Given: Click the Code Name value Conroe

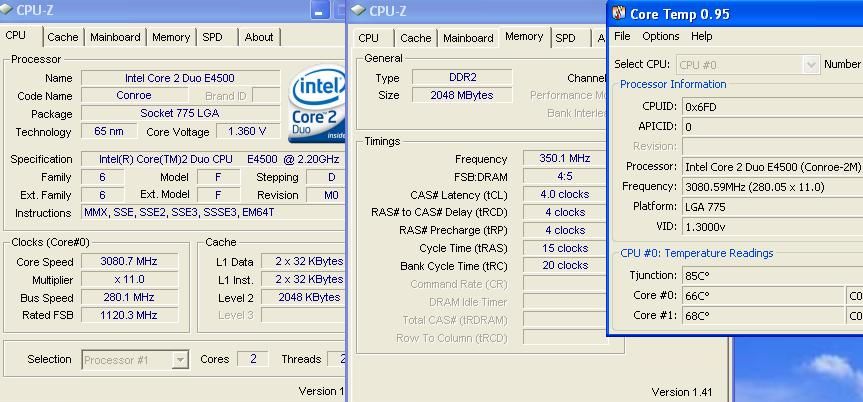Looking at the screenshot, I should (x=134, y=95).
